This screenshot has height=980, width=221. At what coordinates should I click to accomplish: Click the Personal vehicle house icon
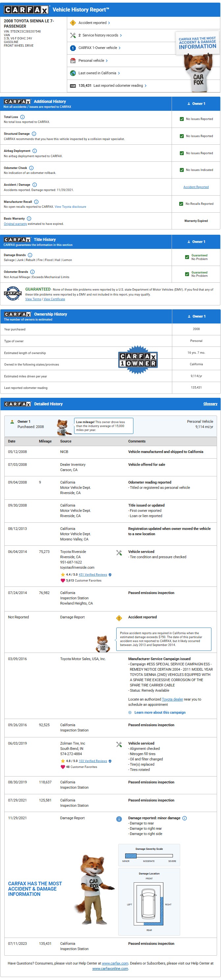pyautogui.click(x=73, y=60)
